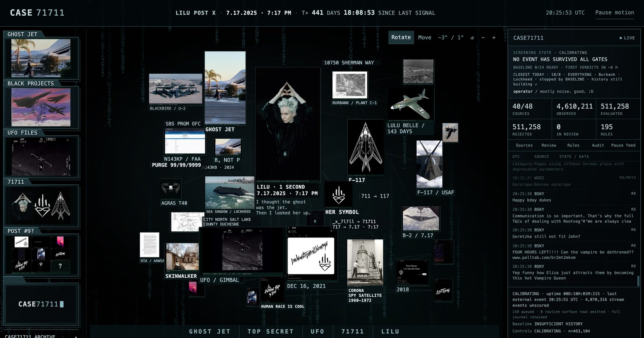Click the CASE71711 box in the sidebar
The height and width of the screenshot is (338, 644).
[41, 304]
